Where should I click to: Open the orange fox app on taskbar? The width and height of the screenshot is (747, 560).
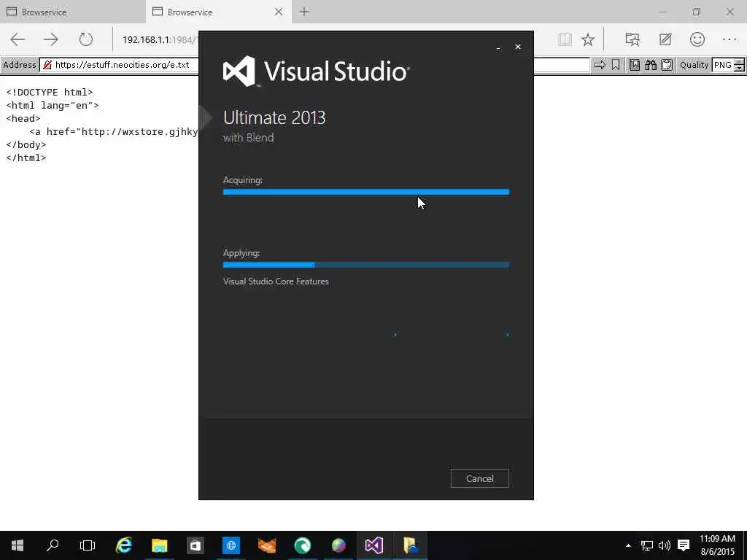coord(267,545)
